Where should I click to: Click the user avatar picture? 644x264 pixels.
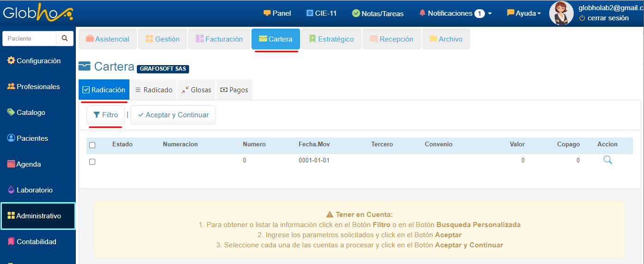[x=561, y=13]
